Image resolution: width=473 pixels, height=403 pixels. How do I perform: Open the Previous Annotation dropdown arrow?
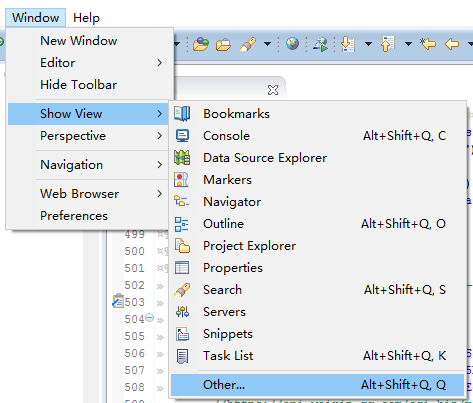pos(408,44)
